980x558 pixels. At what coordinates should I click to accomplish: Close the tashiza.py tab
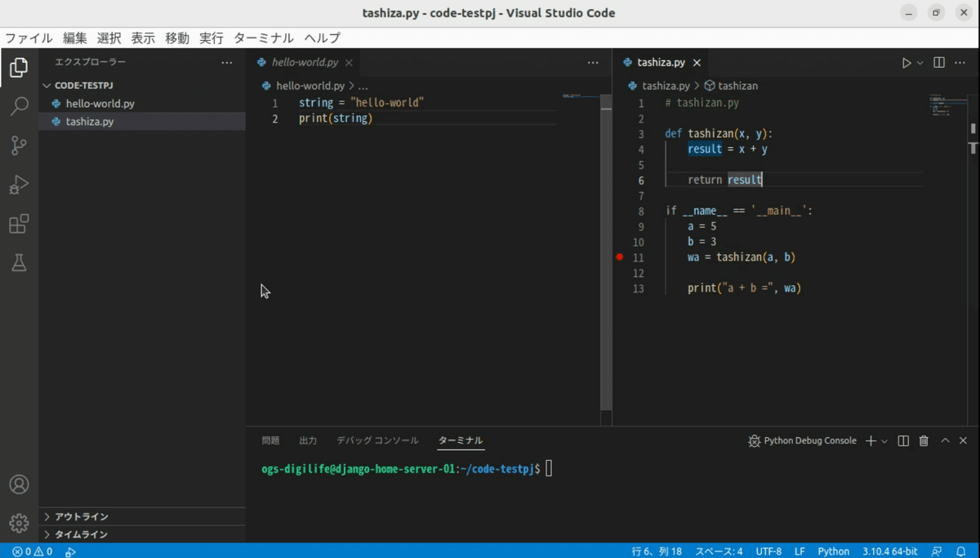point(697,63)
